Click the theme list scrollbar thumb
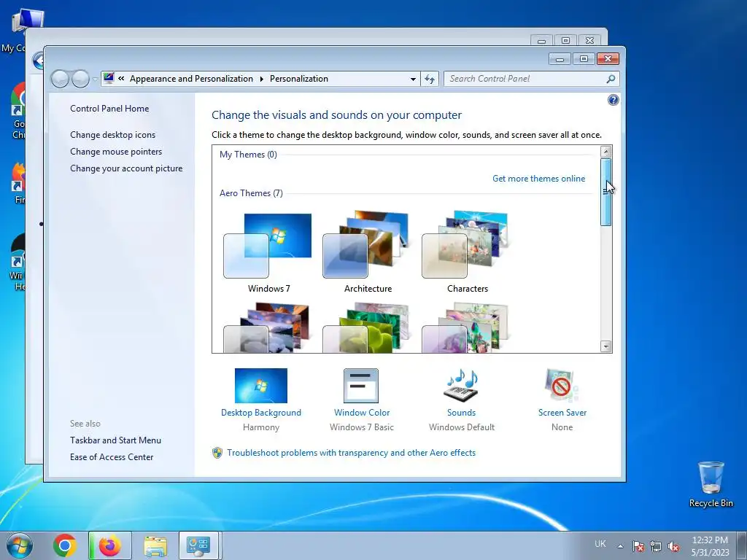Viewport: 747px width, 560px height. 606,192
